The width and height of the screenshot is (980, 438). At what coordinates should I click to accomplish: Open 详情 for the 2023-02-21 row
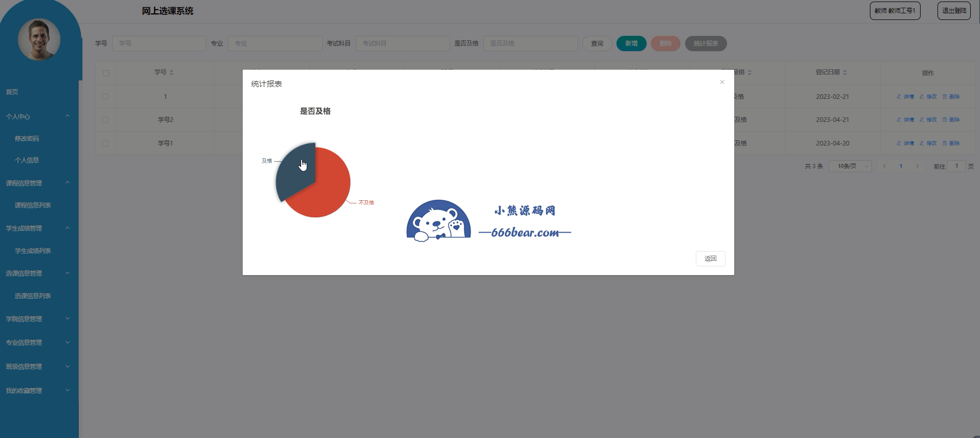(x=905, y=97)
